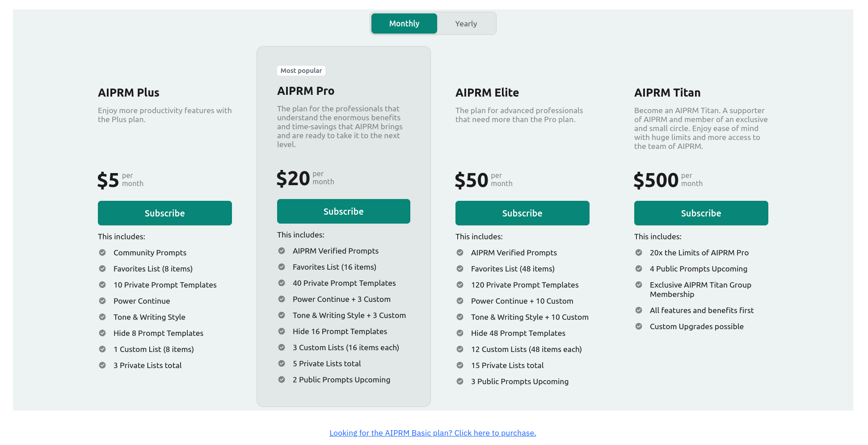Click checkmark icon beside Favorites List (48 items)
Image resolution: width=868 pixels, height=445 pixels.
pos(460,268)
